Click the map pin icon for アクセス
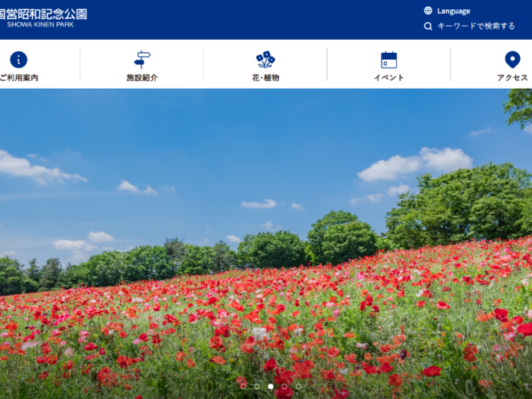 tap(512, 60)
